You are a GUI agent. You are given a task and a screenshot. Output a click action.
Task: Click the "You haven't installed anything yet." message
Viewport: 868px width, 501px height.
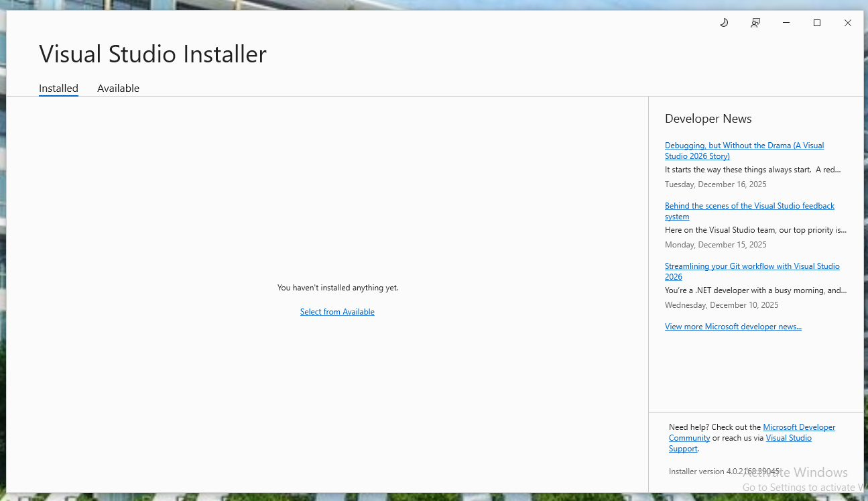tap(338, 288)
